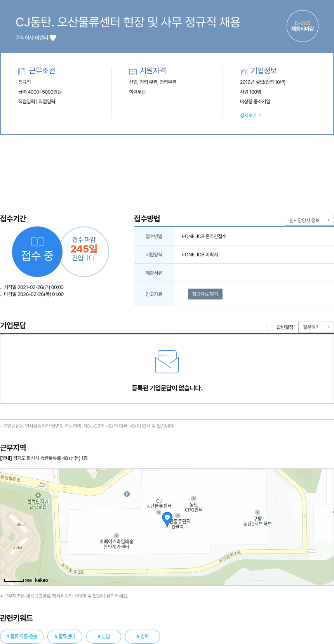Click the 급여 4000~5000만원 text

coord(40,92)
